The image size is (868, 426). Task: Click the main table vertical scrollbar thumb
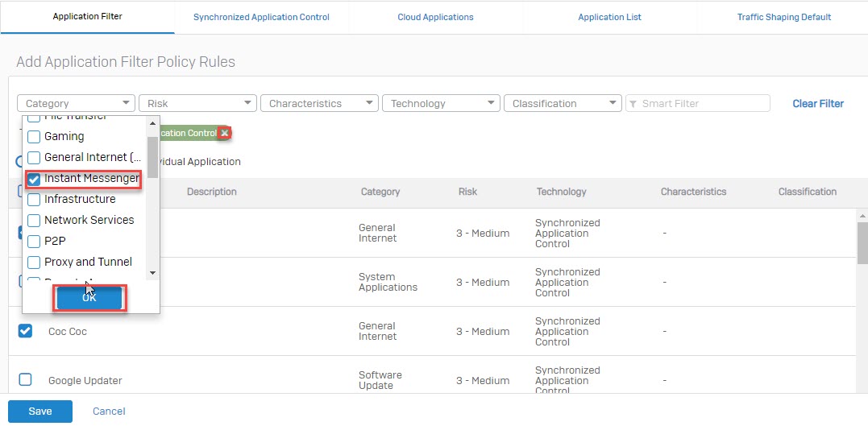[x=862, y=243]
